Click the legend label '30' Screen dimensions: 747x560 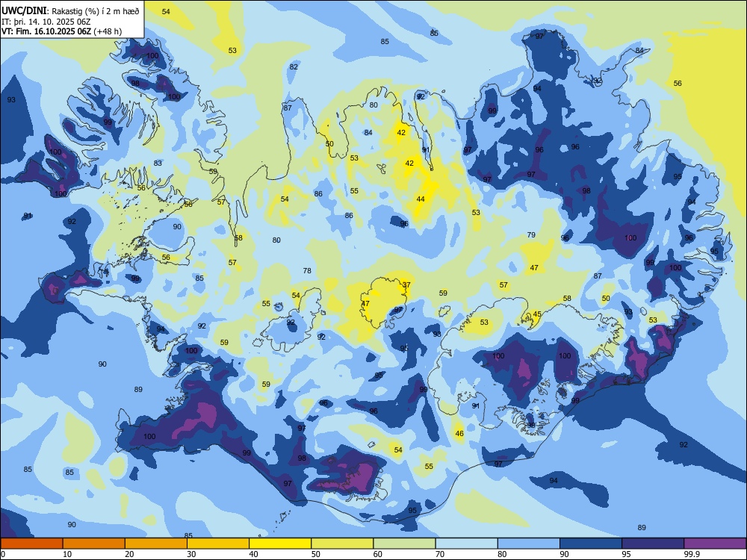tap(191, 554)
